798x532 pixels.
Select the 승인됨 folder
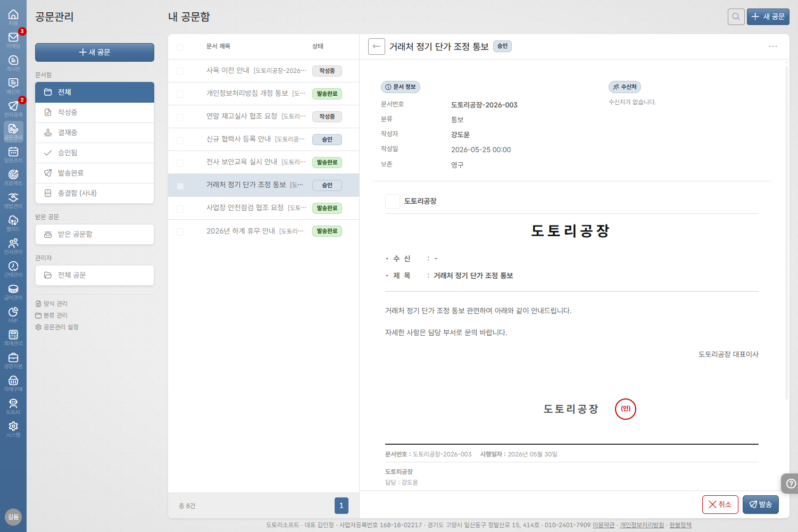pyautogui.click(x=95, y=153)
